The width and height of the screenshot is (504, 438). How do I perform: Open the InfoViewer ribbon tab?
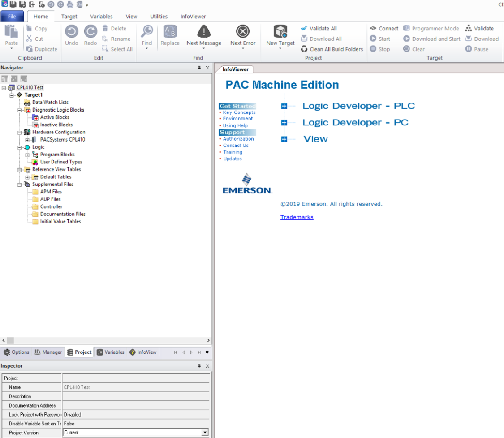point(193,17)
